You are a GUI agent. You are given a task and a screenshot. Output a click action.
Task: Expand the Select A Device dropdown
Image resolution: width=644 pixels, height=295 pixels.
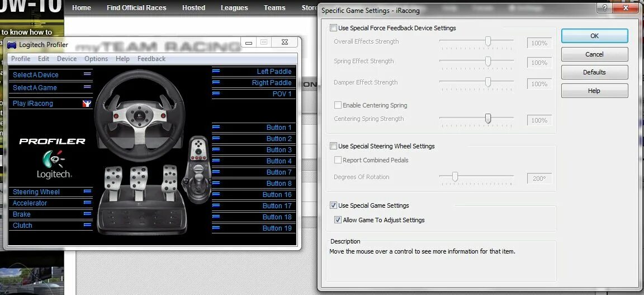tap(87, 74)
